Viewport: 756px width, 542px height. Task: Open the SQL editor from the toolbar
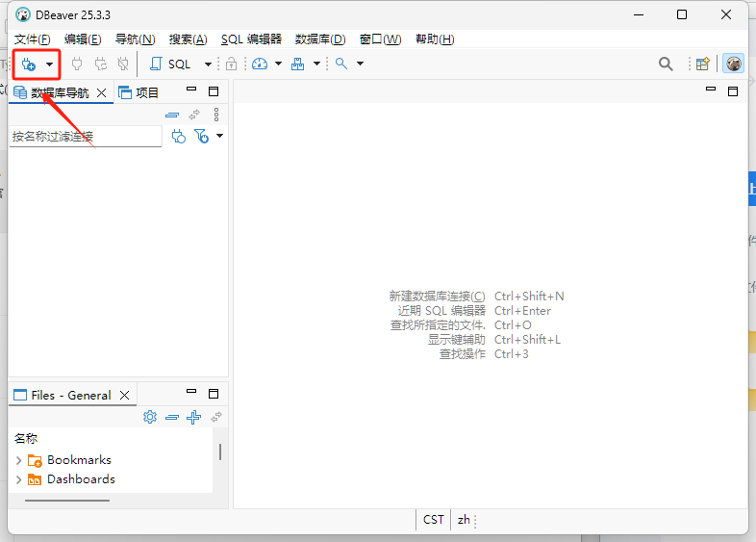pyautogui.click(x=169, y=65)
